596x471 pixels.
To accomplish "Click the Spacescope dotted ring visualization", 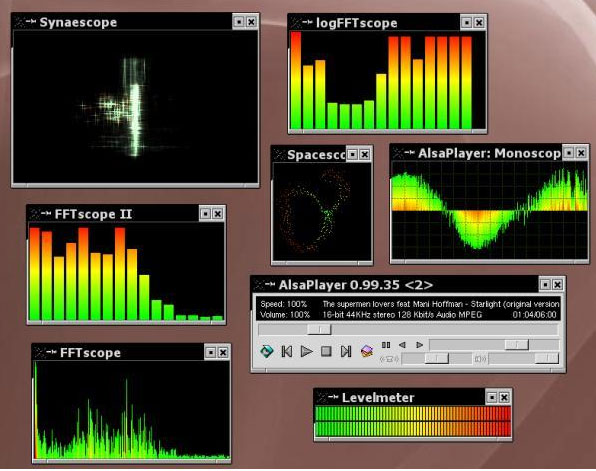I will 322,212.
